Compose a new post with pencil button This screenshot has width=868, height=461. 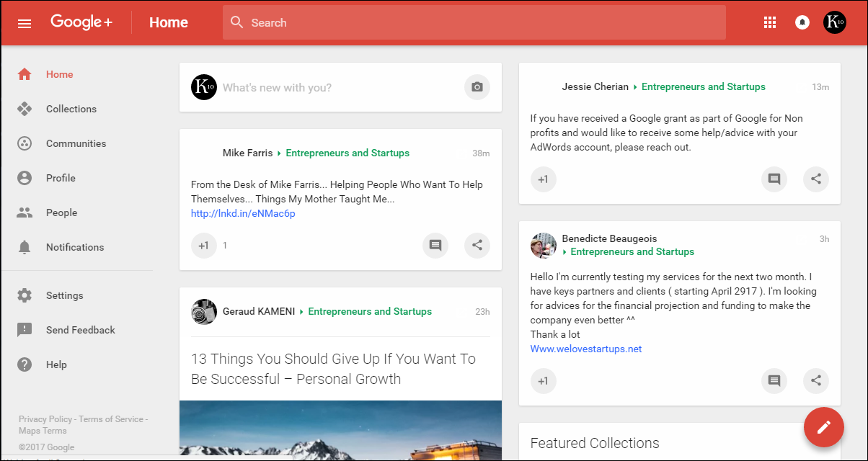click(x=824, y=427)
